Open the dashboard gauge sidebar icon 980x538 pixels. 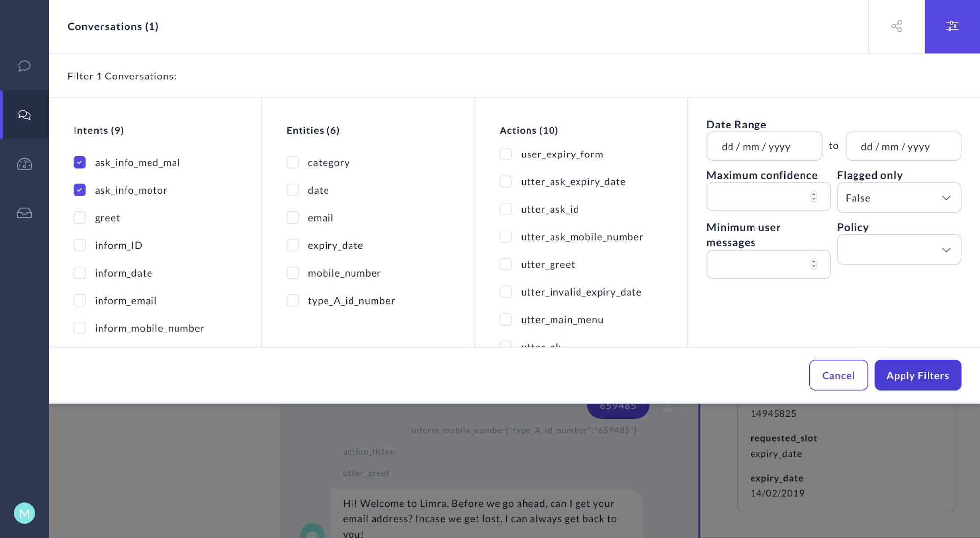pyautogui.click(x=25, y=164)
